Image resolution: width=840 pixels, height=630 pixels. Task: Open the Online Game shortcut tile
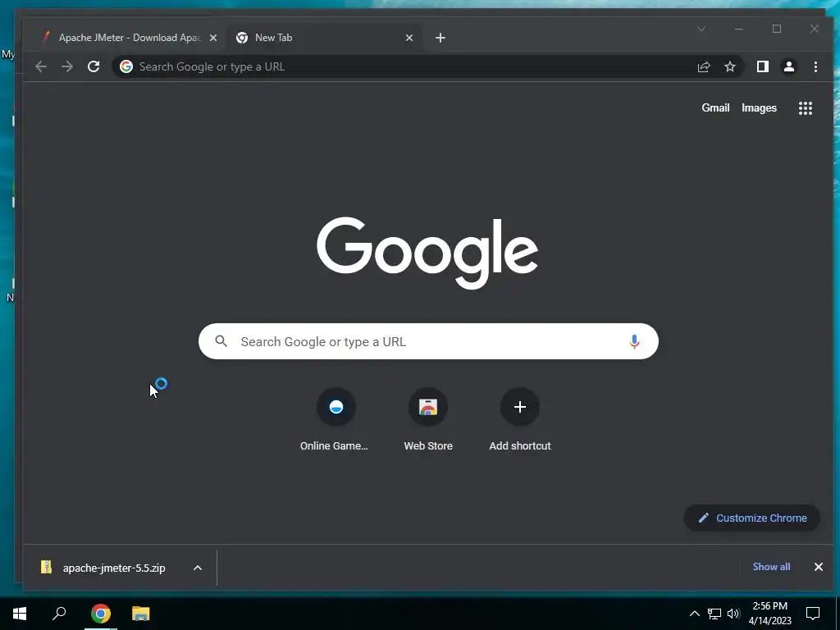[336, 407]
